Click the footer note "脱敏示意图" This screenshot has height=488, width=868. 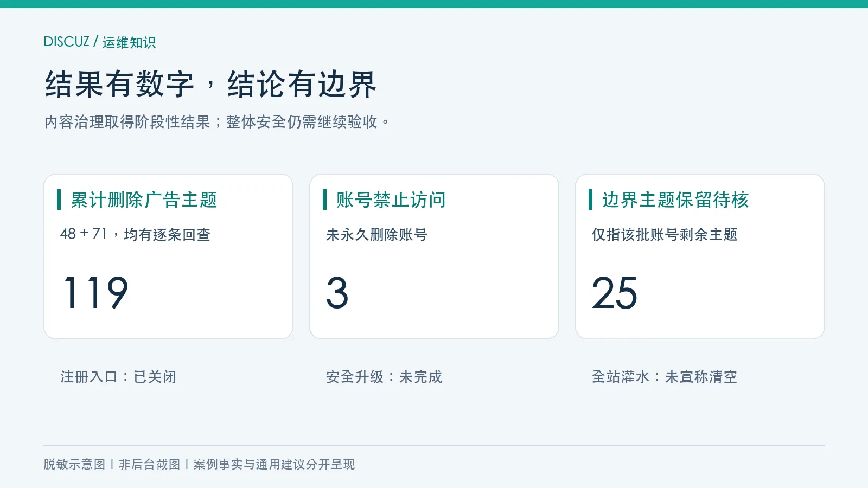[74, 464]
